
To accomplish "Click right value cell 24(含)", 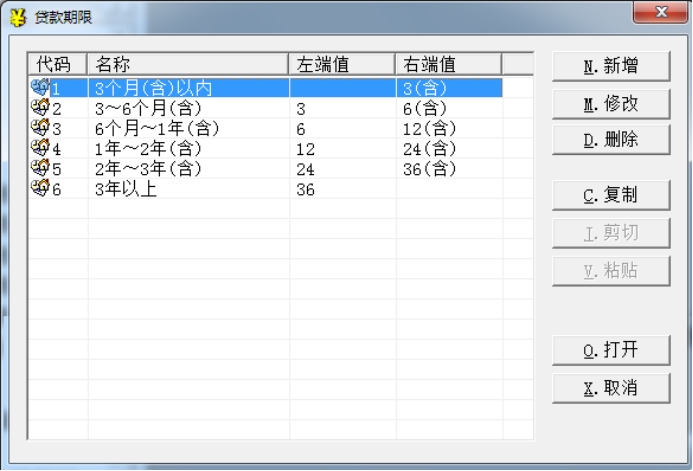I will coord(429,149).
